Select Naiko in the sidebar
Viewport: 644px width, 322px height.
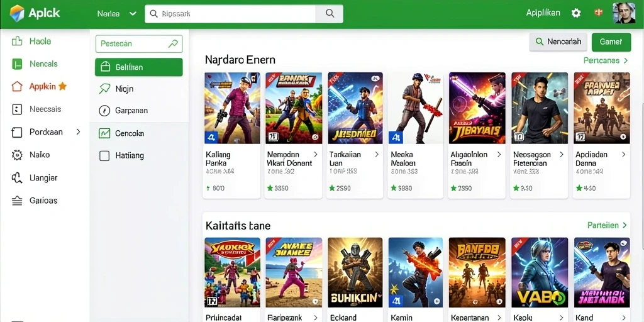40,155
